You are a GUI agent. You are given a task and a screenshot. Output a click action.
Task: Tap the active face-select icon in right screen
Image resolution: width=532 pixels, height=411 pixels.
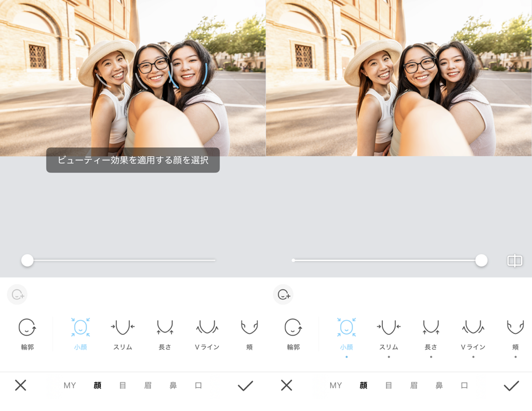(283, 295)
